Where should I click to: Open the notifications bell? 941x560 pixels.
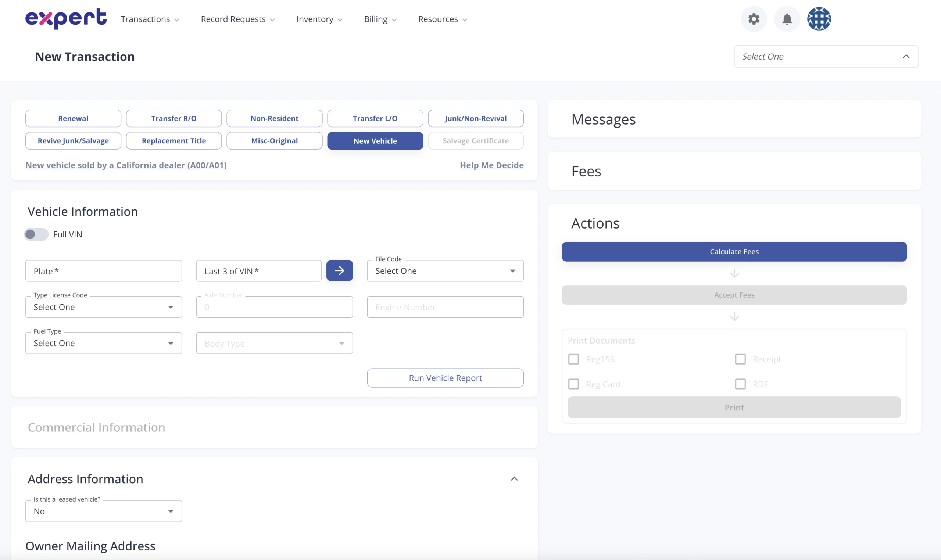pos(787,19)
